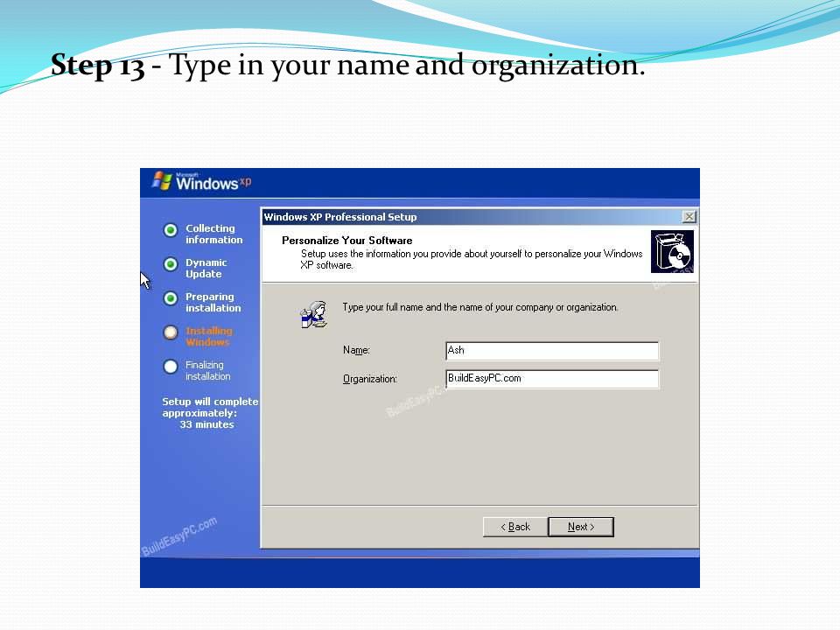
Task: Click the 'Collecting information' text
Action: click(x=213, y=234)
